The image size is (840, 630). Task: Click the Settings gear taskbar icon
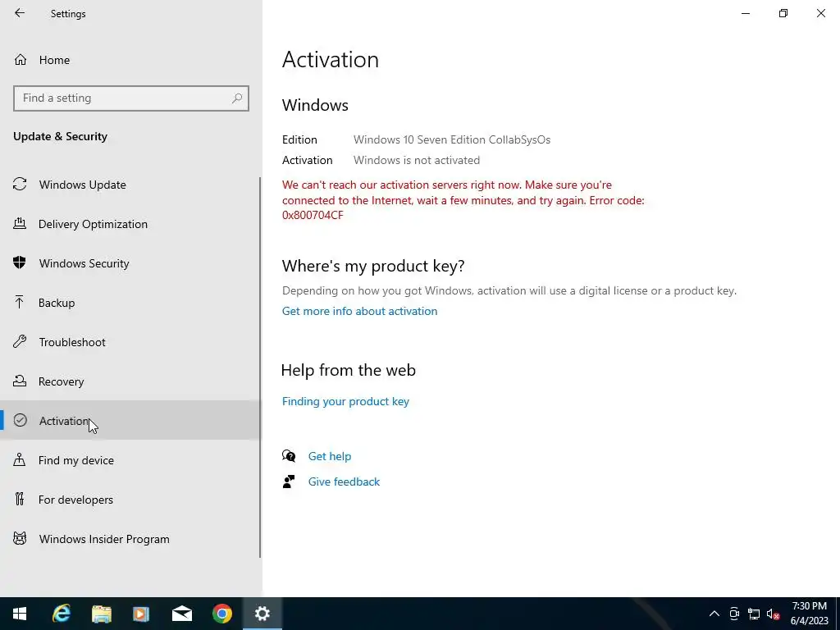(x=262, y=614)
